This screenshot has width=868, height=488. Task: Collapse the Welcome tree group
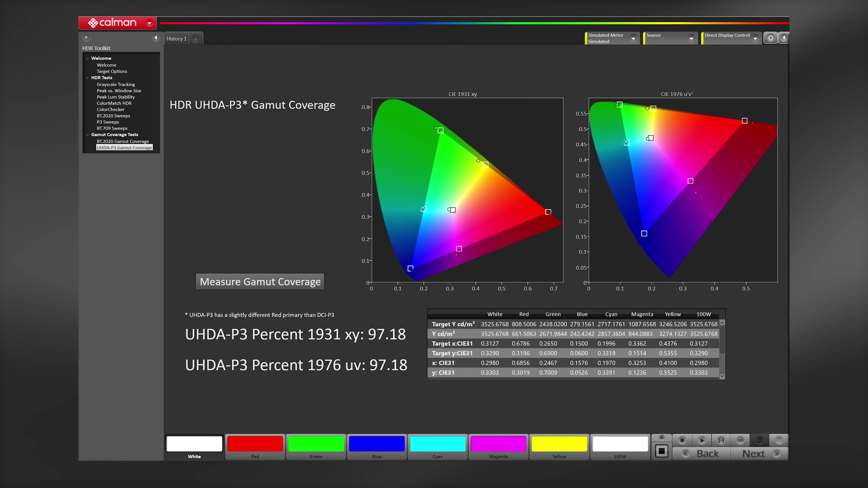click(88, 58)
